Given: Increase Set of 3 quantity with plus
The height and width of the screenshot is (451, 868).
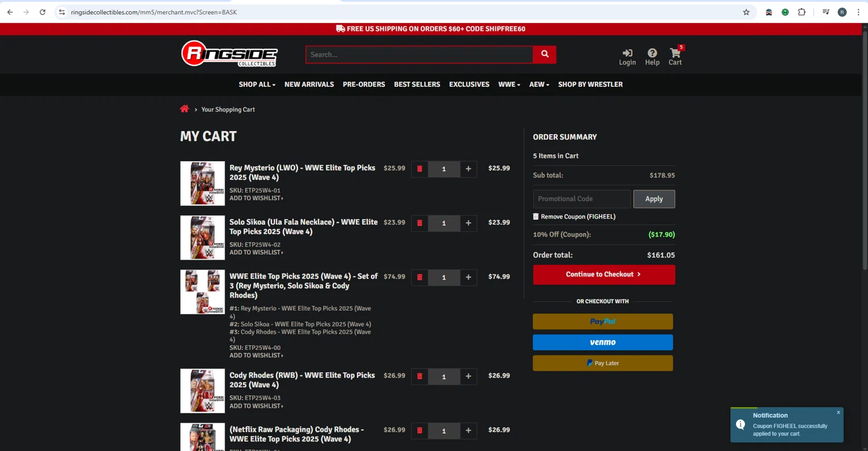Looking at the screenshot, I should (x=468, y=278).
